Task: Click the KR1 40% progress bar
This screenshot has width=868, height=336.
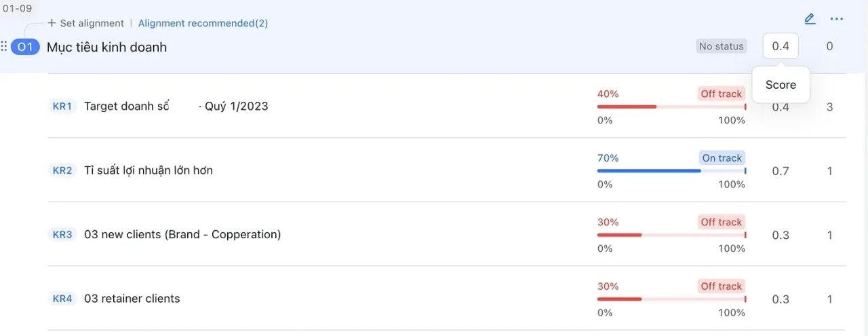Action: tap(671, 107)
